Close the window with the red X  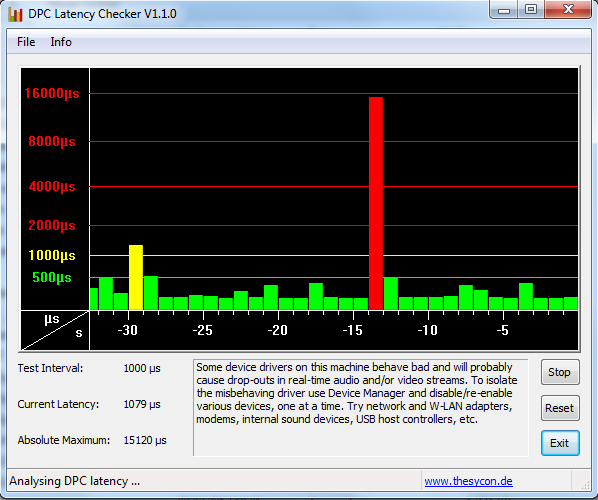click(568, 10)
